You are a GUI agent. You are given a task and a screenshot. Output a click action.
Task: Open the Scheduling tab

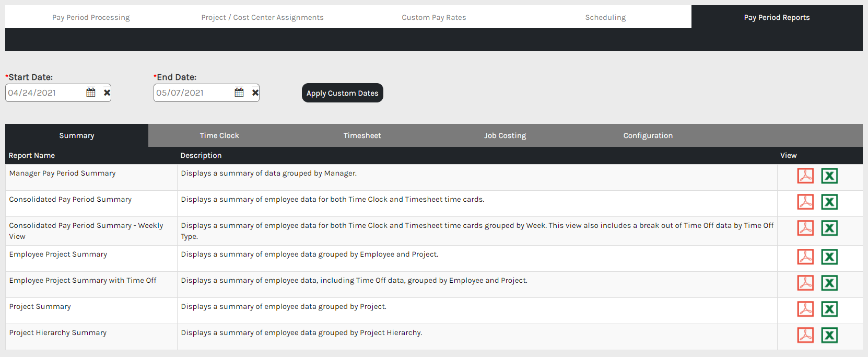pos(605,17)
